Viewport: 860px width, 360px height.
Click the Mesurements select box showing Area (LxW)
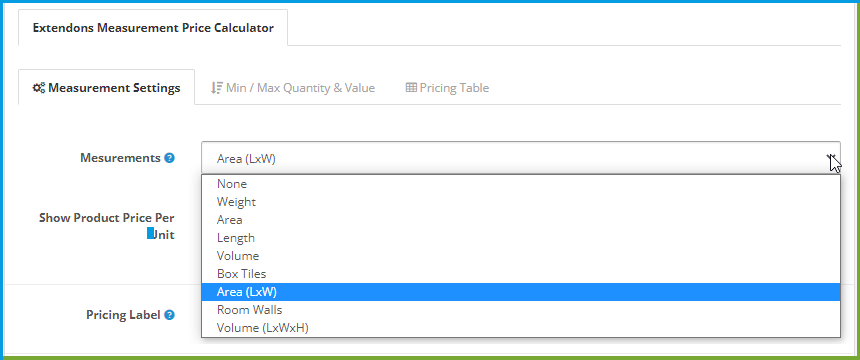(x=520, y=158)
